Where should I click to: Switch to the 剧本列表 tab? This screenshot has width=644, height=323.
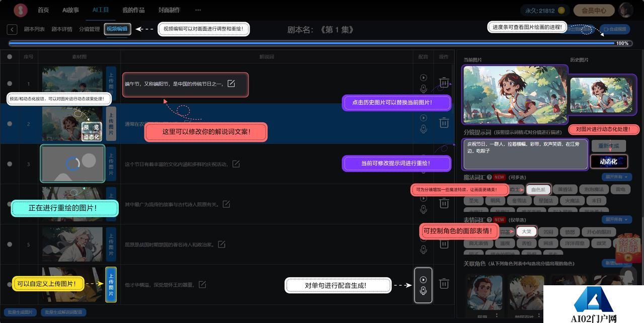tap(34, 29)
